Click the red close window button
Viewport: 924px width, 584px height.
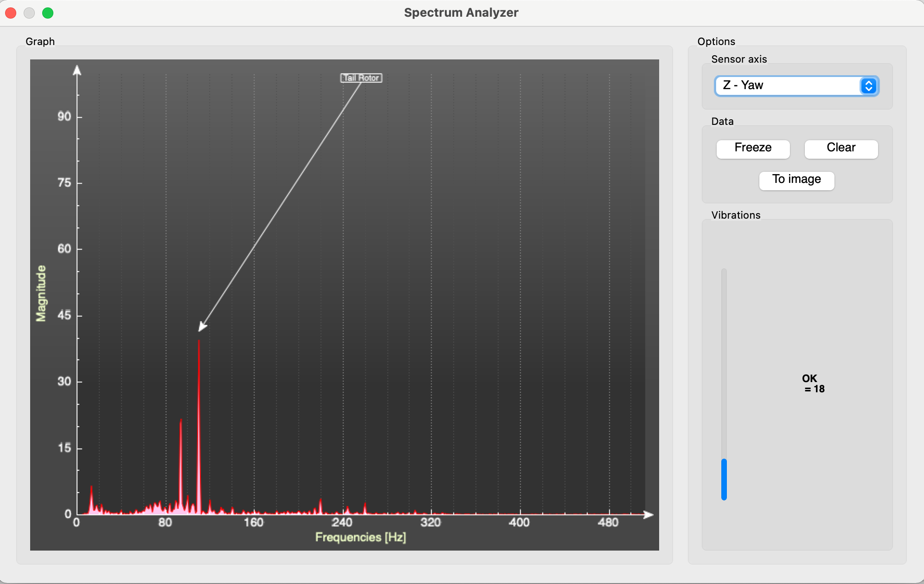pos(11,13)
